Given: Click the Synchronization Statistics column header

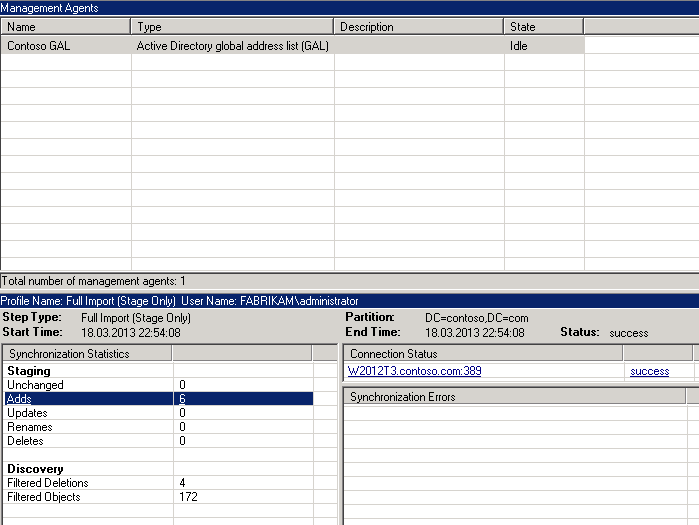Looking at the screenshot, I should [87, 353].
